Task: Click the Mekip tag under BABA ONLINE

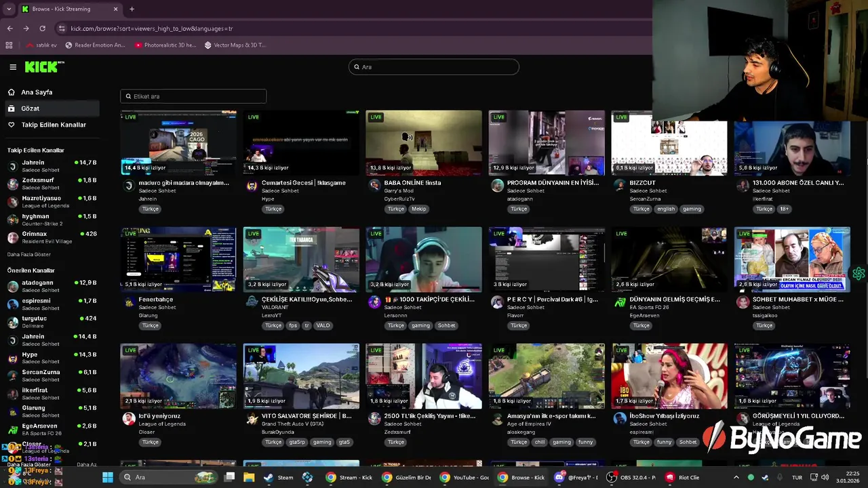Action: [419, 209]
